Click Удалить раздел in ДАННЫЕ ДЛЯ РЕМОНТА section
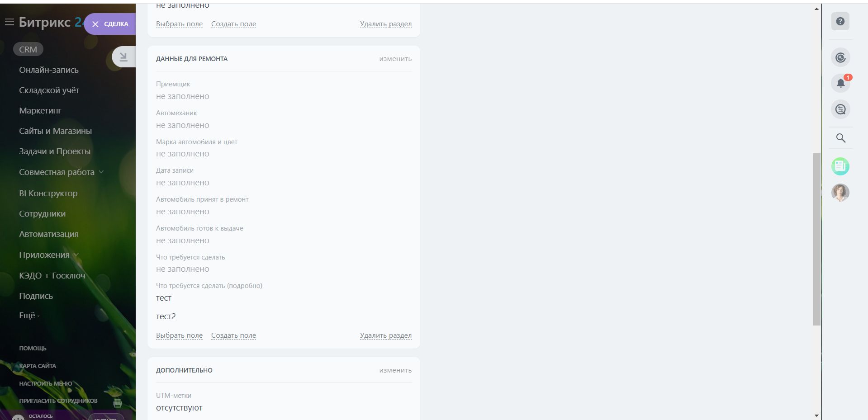Screen dimensions: 868x420 pos(386,335)
